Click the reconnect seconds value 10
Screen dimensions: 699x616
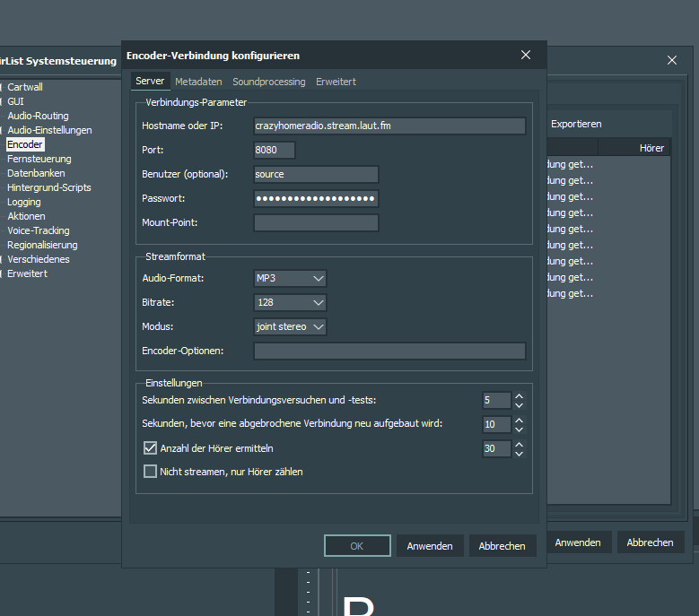(x=496, y=424)
